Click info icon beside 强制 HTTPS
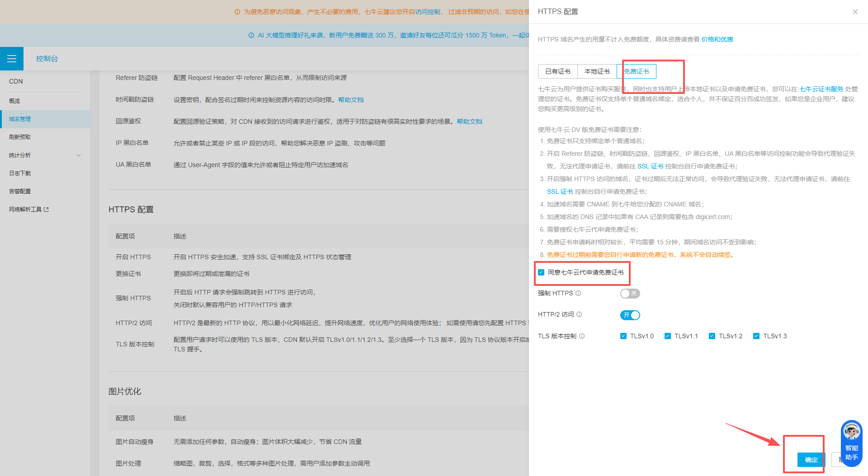868x476 pixels. [578, 294]
